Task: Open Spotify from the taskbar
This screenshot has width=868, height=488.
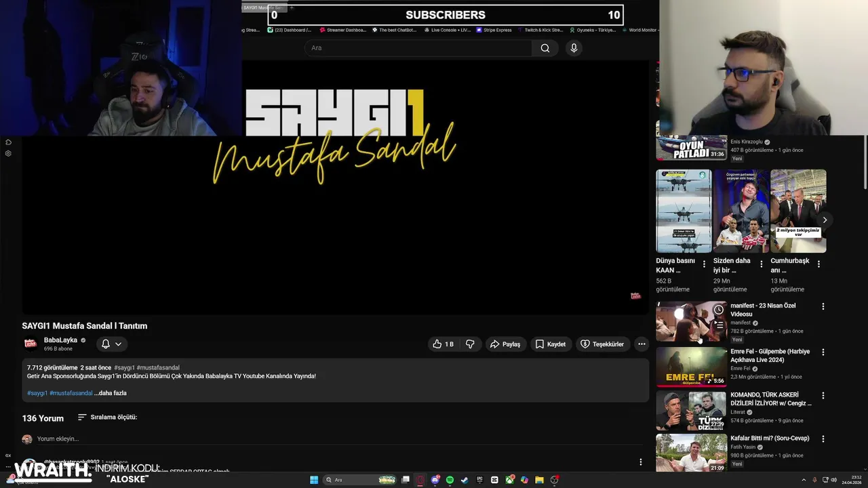Action: click(450, 480)
